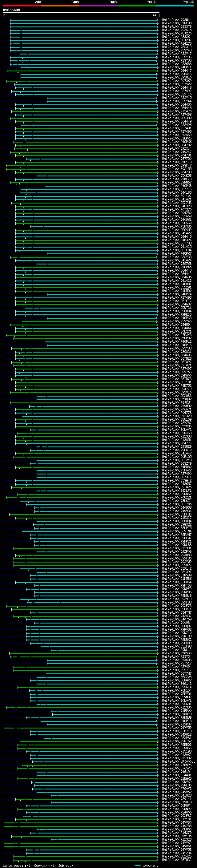Select the UniRef100_A8J287 hit label

[177, 40]
